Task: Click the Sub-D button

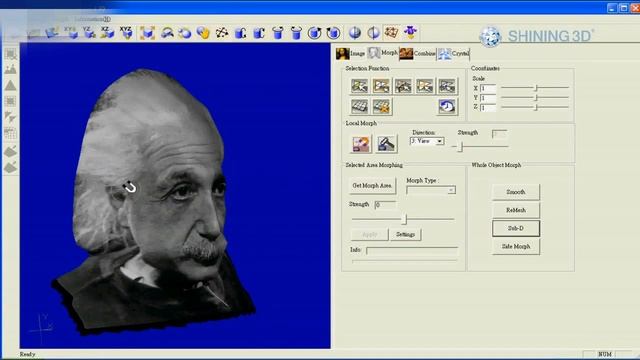Action: (516, 228)
